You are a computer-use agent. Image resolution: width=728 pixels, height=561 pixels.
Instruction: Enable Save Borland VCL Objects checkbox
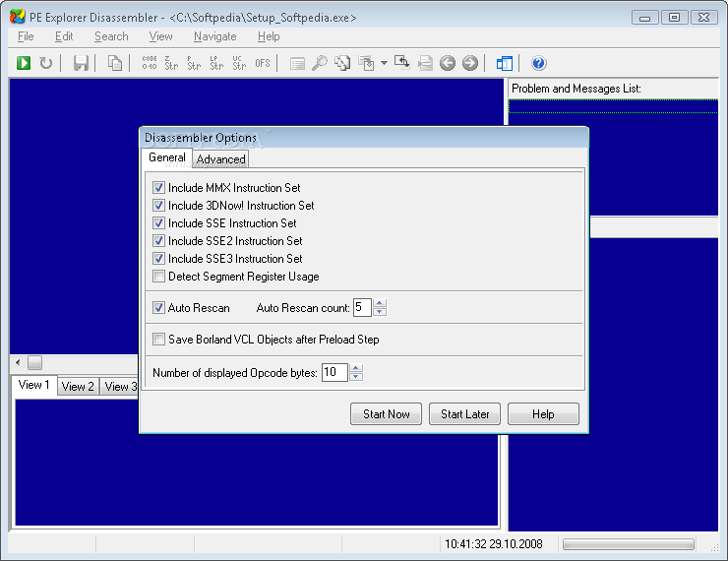coord(158,339)
